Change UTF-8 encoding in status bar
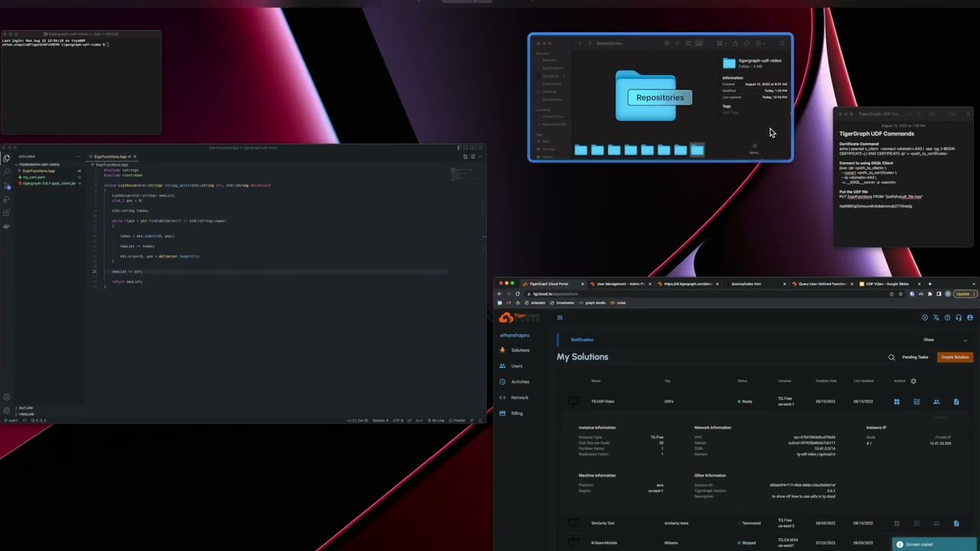The image size is (980, 551). [398, 420]
